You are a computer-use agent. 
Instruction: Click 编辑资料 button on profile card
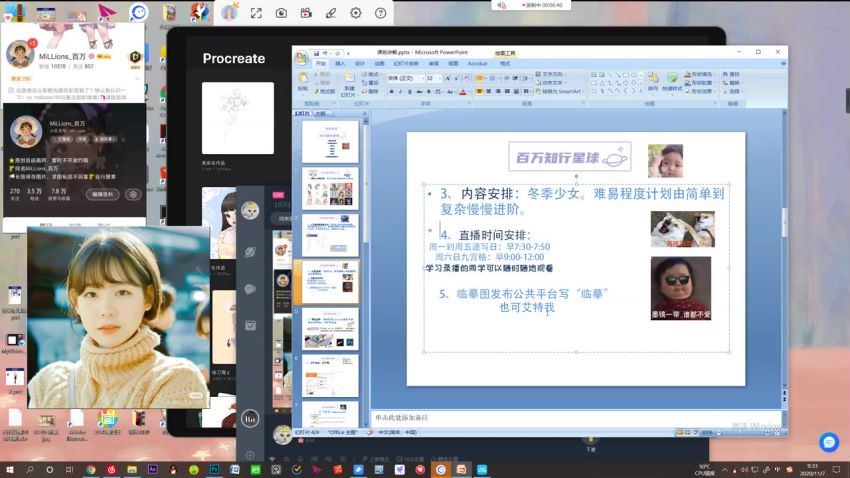[x=102, y=194]
